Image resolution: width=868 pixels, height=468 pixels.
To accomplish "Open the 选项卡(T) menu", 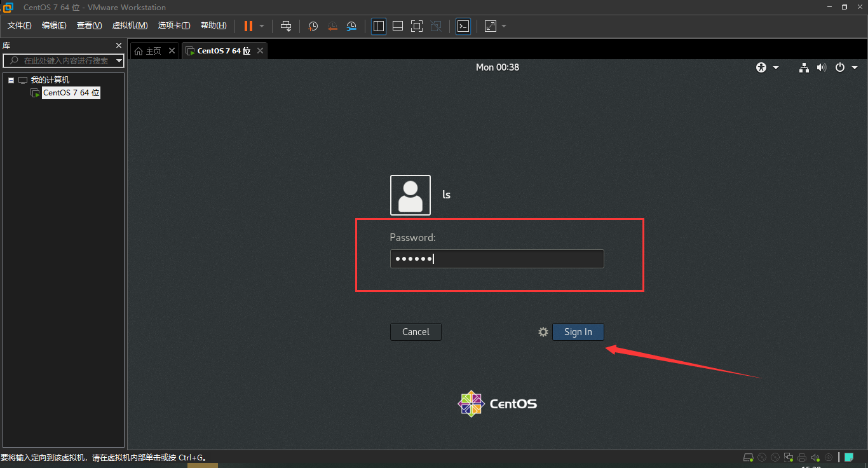I will click(174, 25).
